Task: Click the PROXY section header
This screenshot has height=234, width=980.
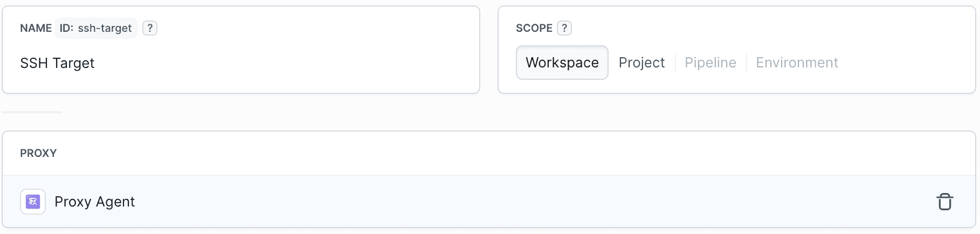Action: [x=38, y=153]
